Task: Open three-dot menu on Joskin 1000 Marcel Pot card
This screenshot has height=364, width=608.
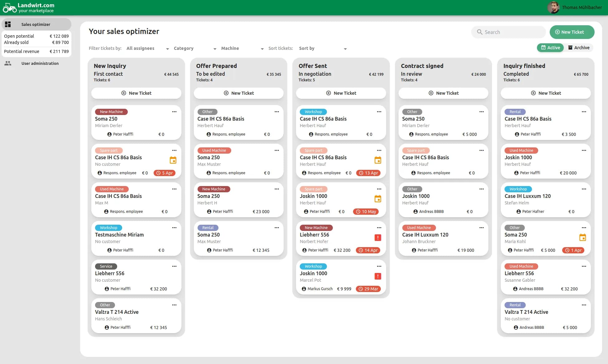Action: [379, 266]
